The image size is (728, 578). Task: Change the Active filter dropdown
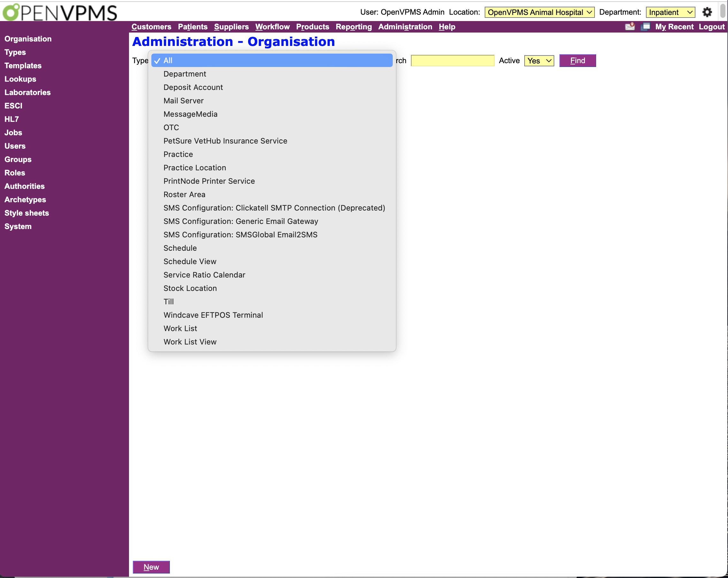(539, 61)
